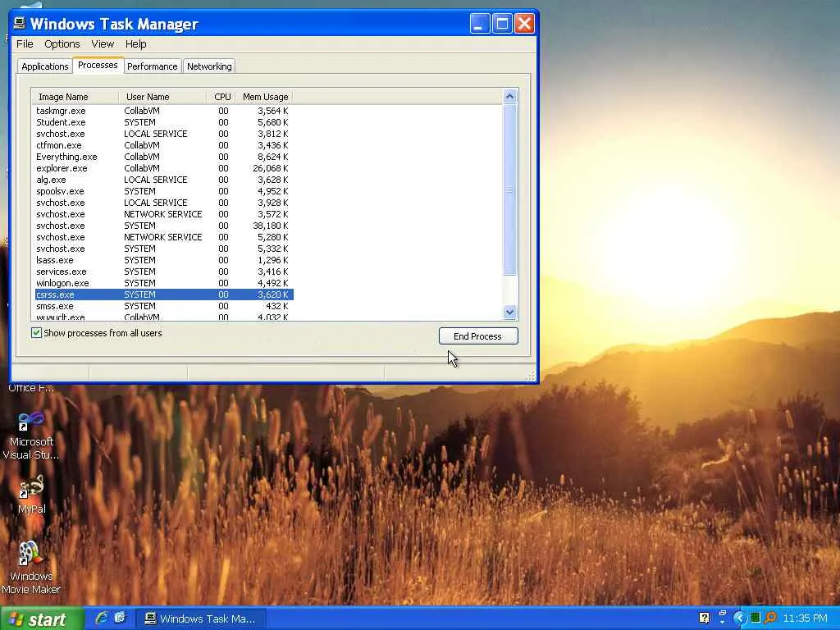Select svchost.exe row with 3,928 K
This screenshot has width=840, height=630.
[163, 203]
